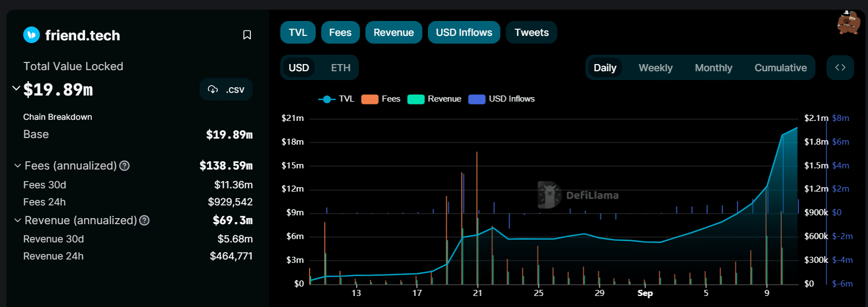Enable the Tweets chart series

(x=531, y=33)
